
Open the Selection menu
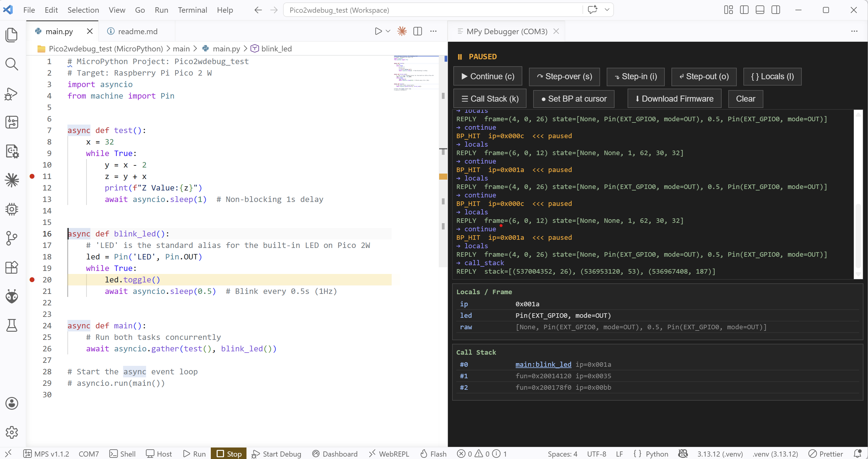click(x=83, y=10)
